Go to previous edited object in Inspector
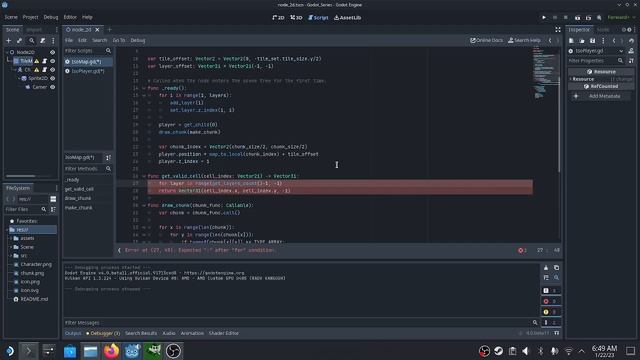Screen dimensions: 640x360 614,40
